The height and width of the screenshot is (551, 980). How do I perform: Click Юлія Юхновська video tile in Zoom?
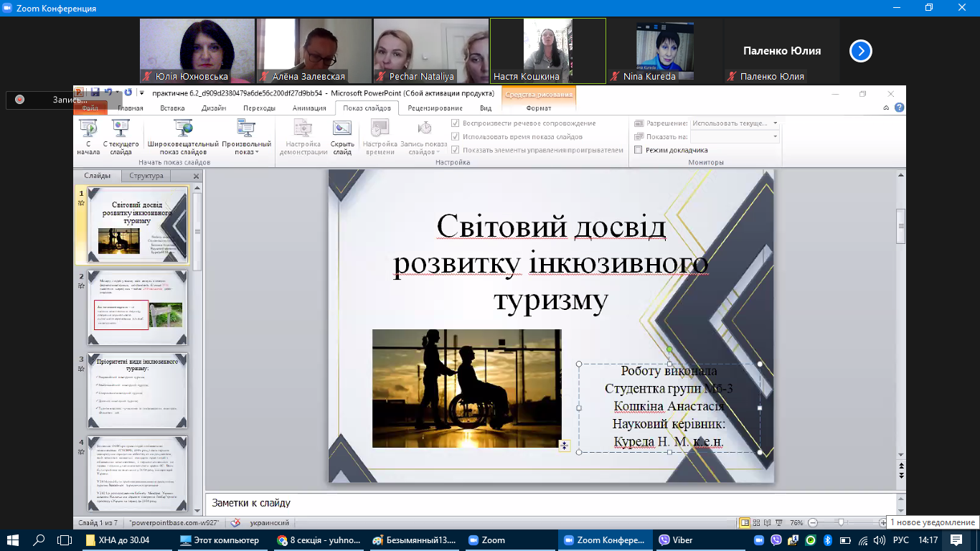pyautogui.click(x=197, y=51)
